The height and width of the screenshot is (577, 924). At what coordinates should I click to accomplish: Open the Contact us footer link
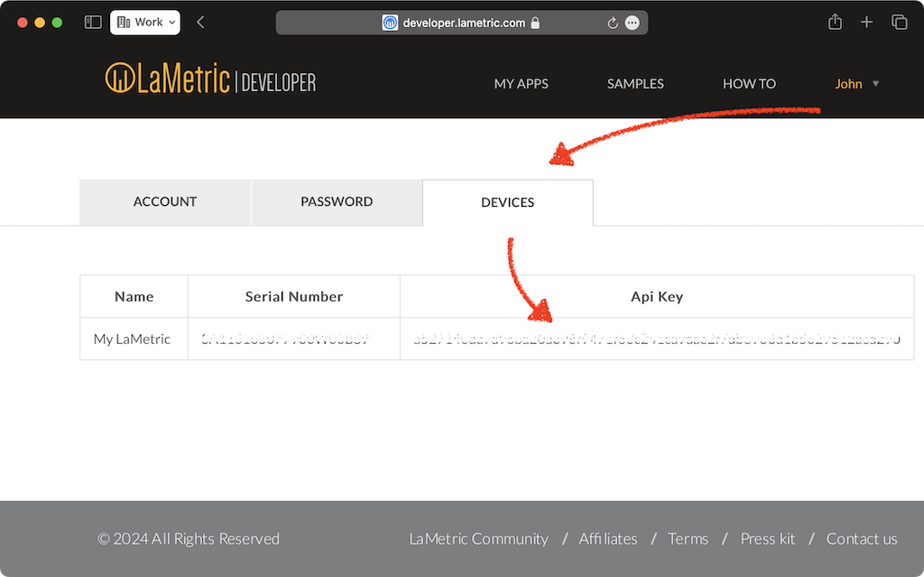click(862, 539)
